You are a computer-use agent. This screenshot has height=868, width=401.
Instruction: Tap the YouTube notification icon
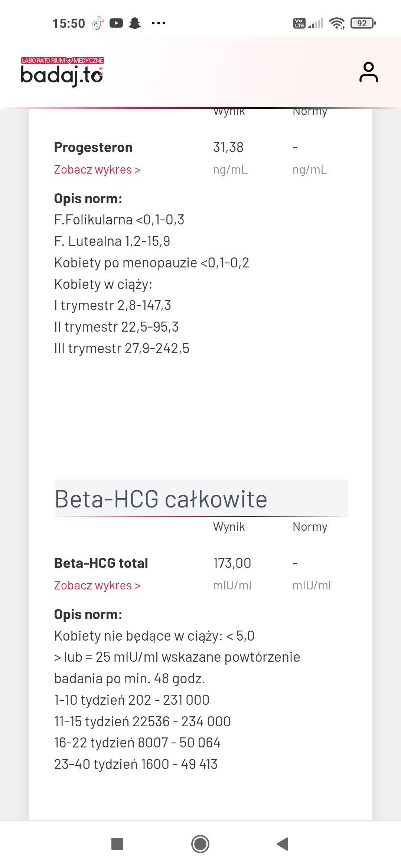click(116, 23)
